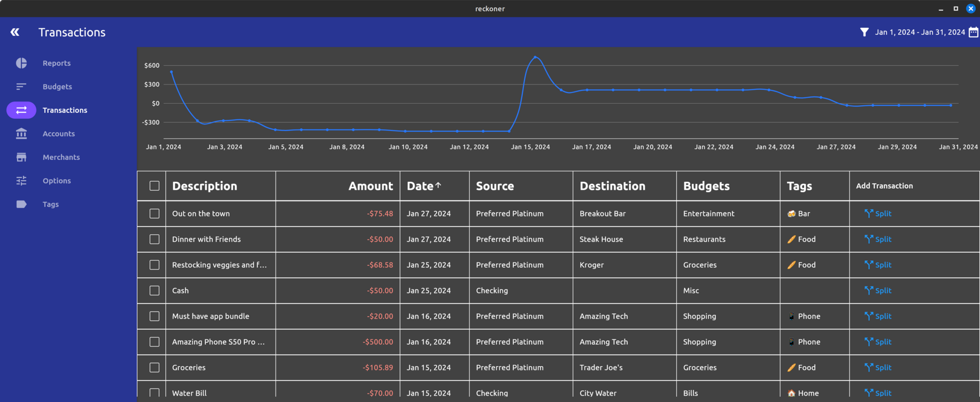Go to the Tags page
The height and width of the screenshot is (402, 980).
point(51,204)
